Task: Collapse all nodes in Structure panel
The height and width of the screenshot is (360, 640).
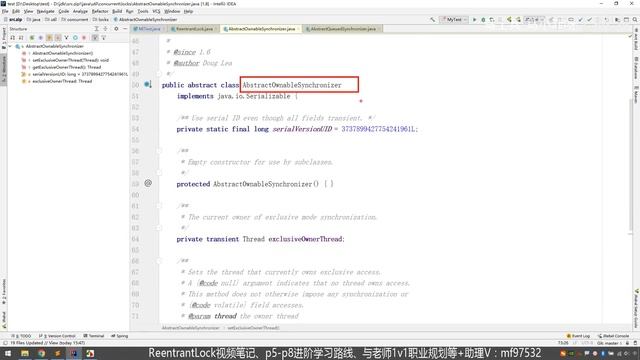Action: click(x=106, y=29)
